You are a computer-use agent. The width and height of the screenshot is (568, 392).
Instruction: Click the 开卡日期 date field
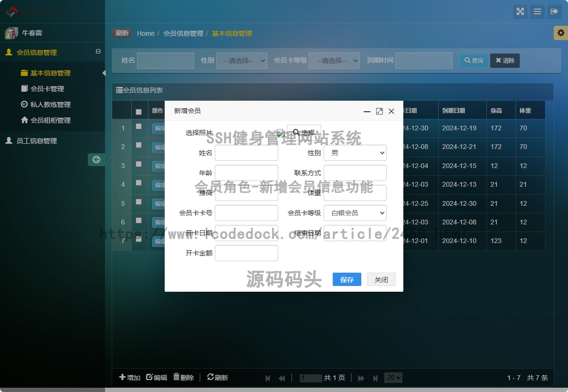[246, 233]
